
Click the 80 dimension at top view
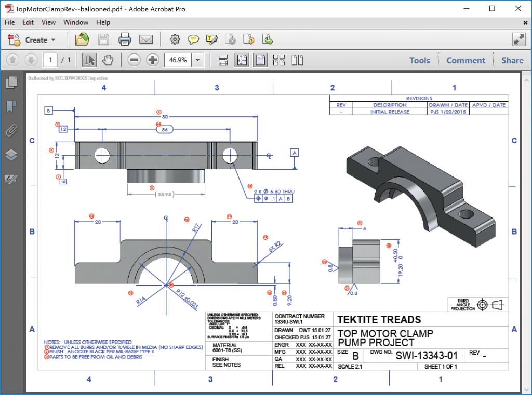click(x=165, y=117)
